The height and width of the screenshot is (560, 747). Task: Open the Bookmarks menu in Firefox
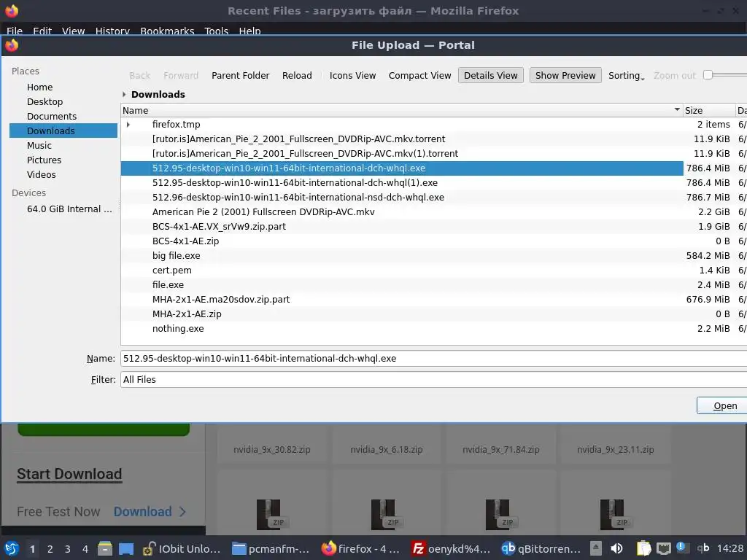pos(167,31)
